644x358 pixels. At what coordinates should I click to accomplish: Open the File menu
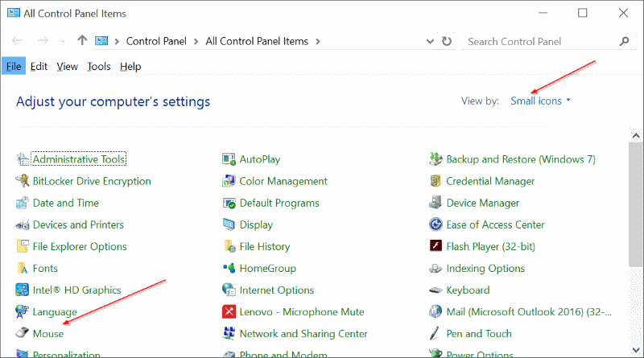(x=14, y=67)
